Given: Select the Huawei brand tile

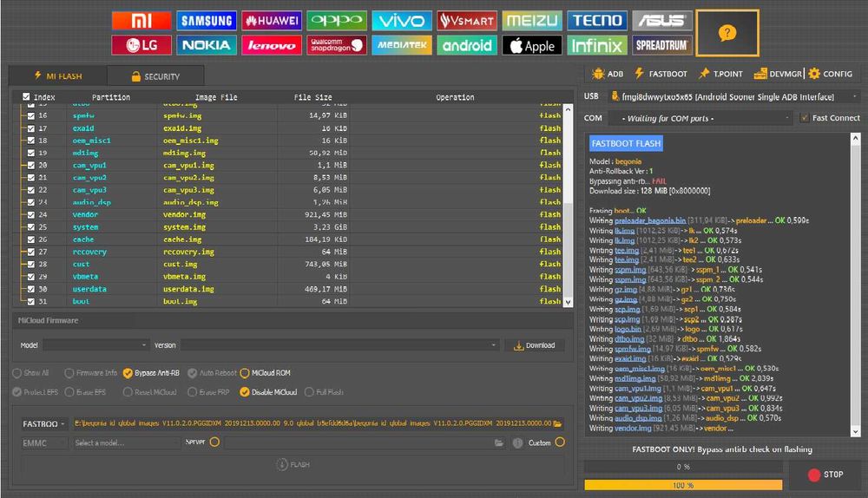Looking at the screenshot, I should (271, 21).
